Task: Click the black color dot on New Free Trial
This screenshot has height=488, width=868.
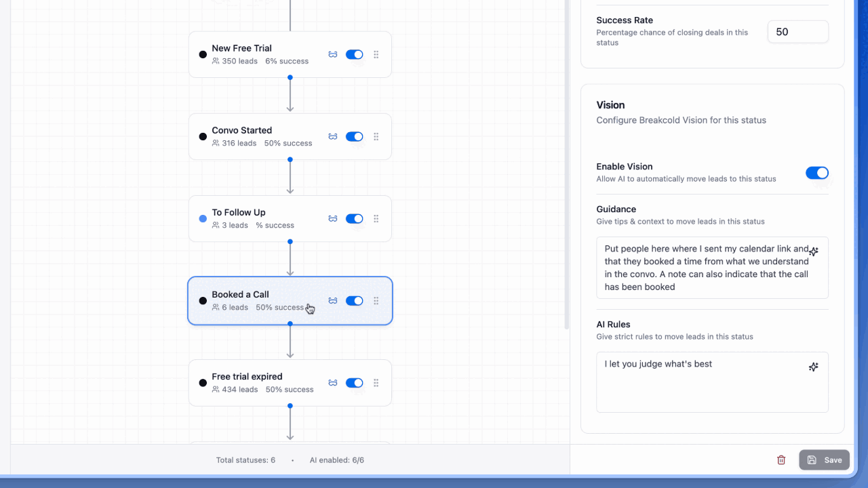Action: (x=203, y=55)
